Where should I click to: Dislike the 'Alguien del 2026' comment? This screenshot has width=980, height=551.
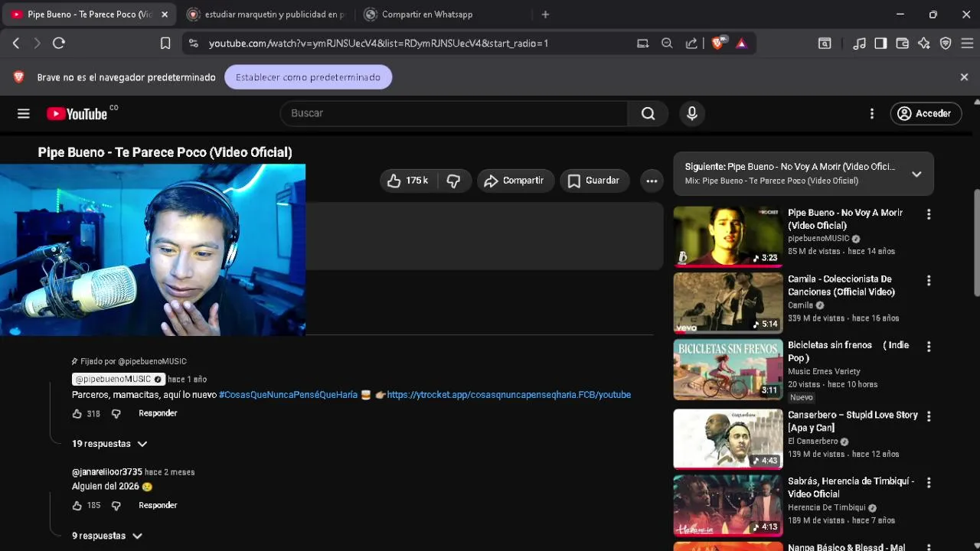point(116,505)
